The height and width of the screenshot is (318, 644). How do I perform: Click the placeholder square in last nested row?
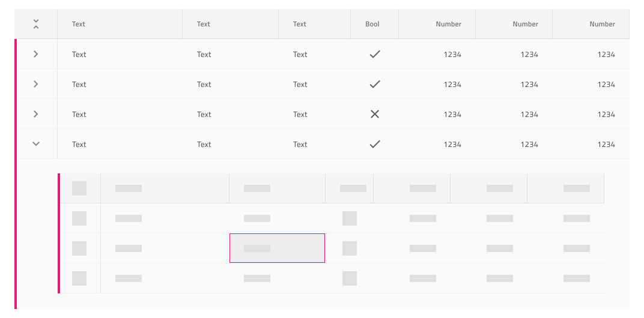coord(79,278)
